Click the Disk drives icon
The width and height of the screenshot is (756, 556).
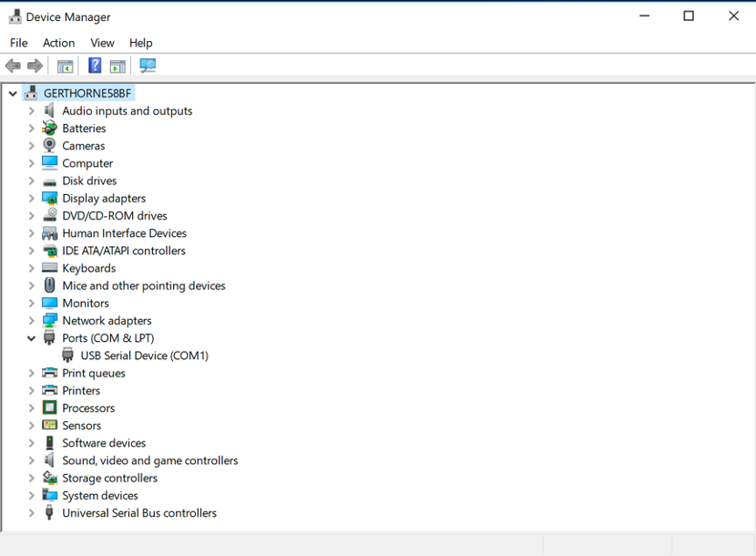pos(49,182)
